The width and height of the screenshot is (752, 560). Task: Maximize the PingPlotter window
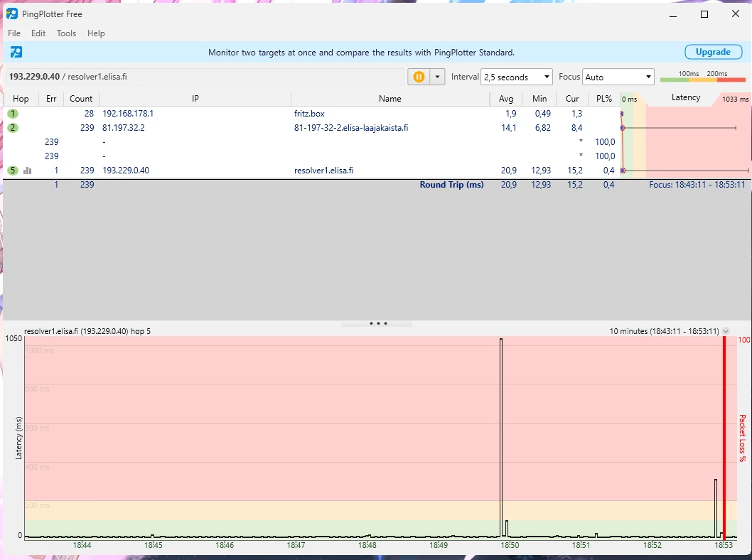point(704,14)
